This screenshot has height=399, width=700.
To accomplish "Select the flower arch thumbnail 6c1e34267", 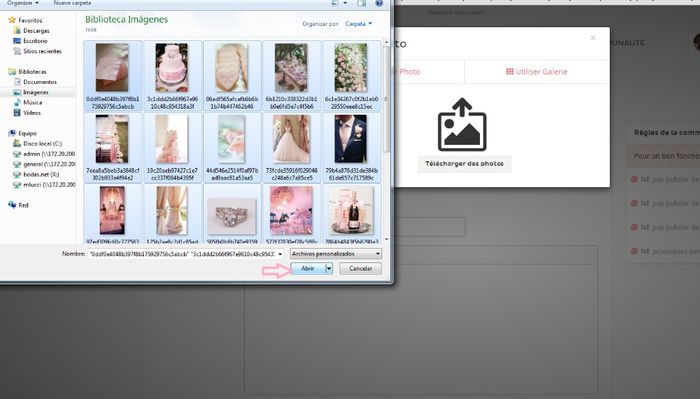I will [x=351, y=67].
